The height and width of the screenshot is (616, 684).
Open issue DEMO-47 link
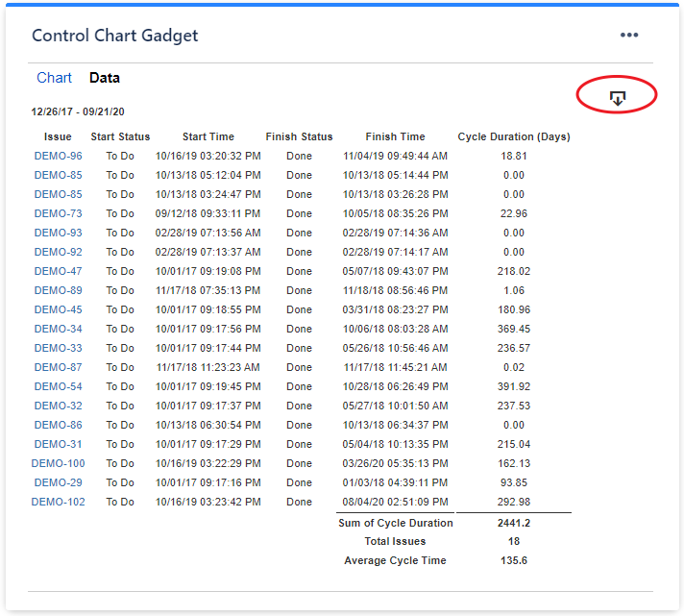(x=58, y=271)
